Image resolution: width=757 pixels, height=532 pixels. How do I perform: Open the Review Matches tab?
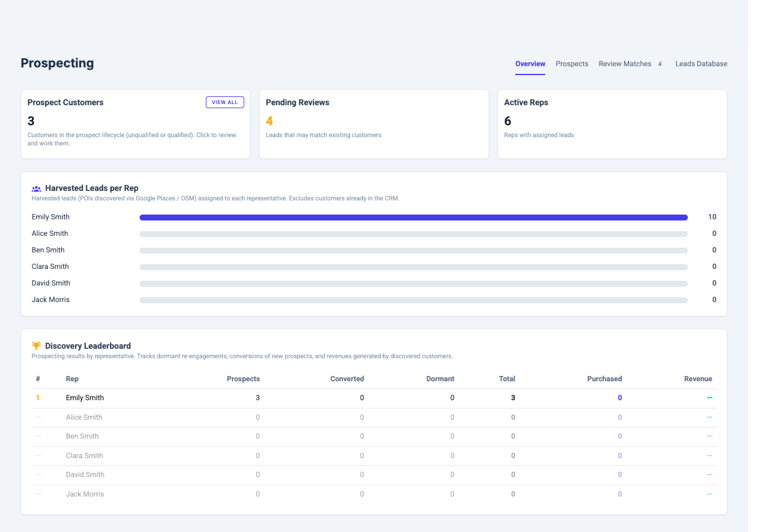625,64
